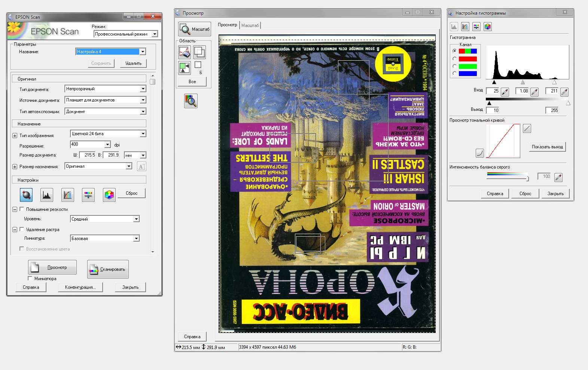588x370 pixels.
Task: Select the linear tone curve icon
Action: [x=527, y=128]
